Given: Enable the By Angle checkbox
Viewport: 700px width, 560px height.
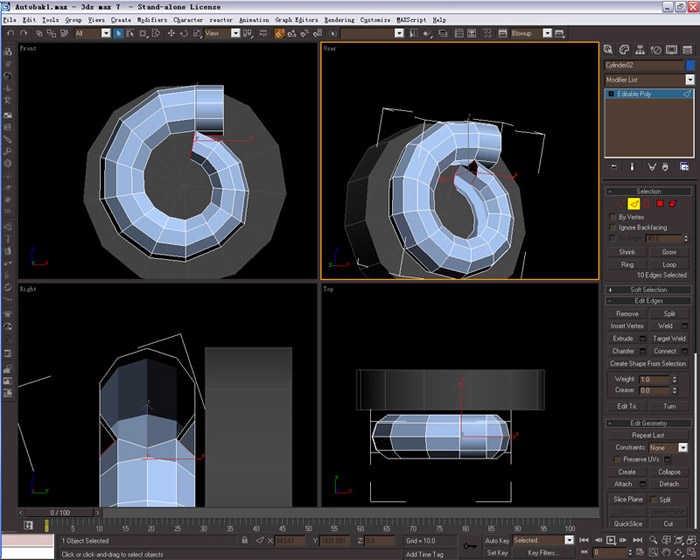Looking at the screenshot, I should (x=613, y=238).
